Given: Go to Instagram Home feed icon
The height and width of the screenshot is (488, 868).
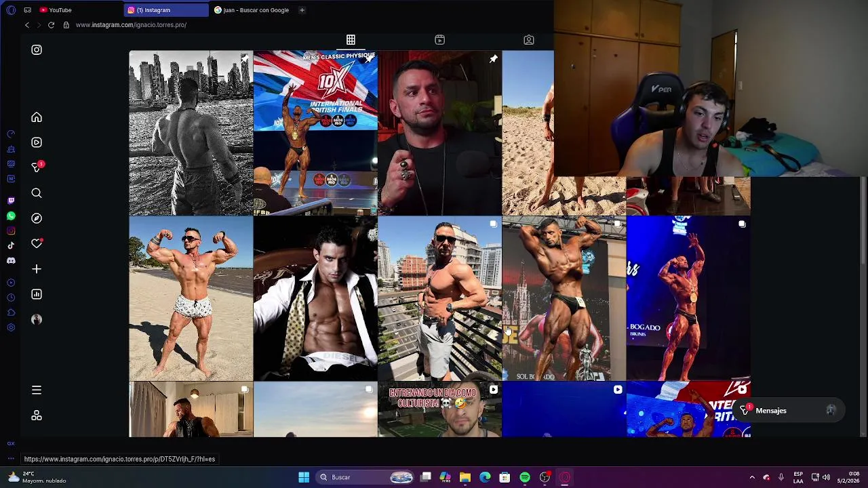Looking at the screenshot, I should pos(37,117).
